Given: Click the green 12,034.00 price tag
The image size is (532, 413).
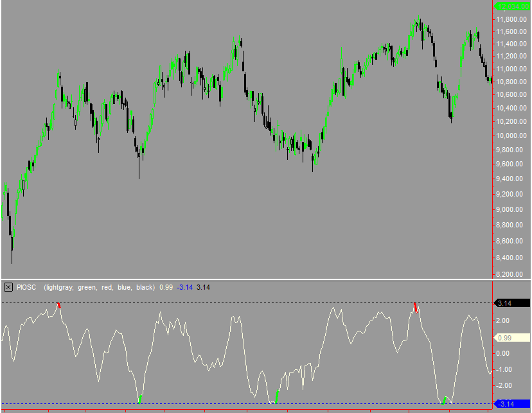Looking at the screenshot, I should (x=512, y=6).
